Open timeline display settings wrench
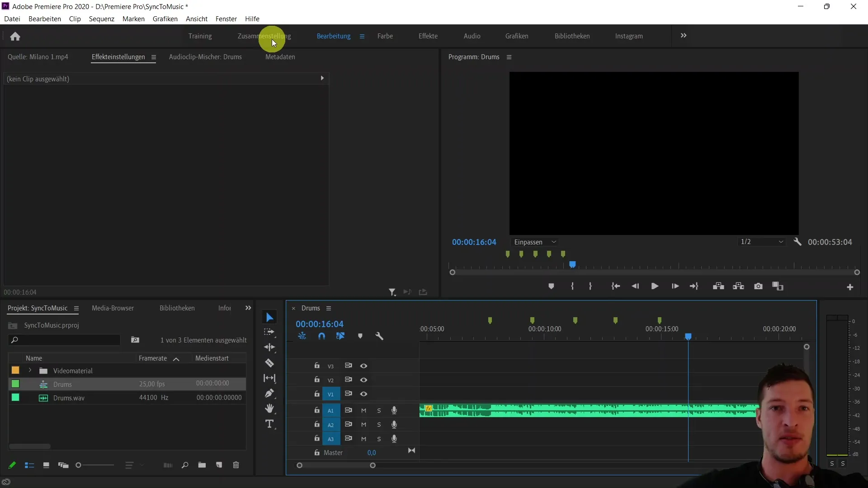This screenshot has width=868, height=488. (379, 336)
